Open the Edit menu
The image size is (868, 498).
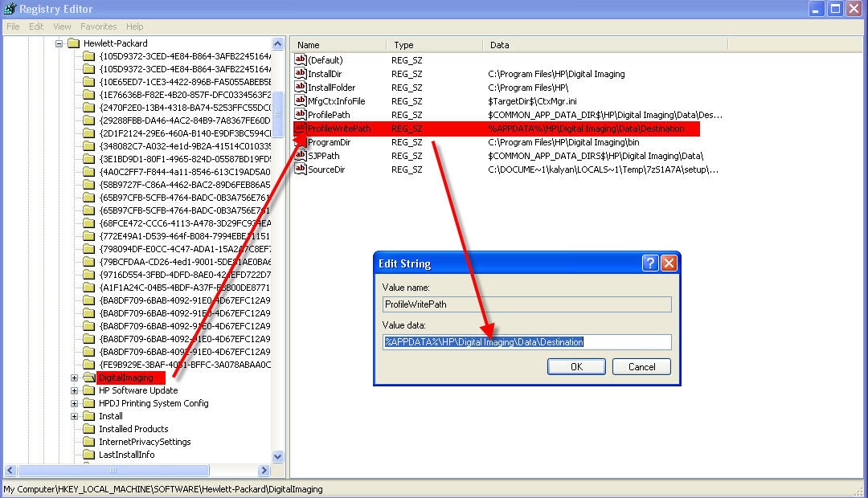click(36, 27)
